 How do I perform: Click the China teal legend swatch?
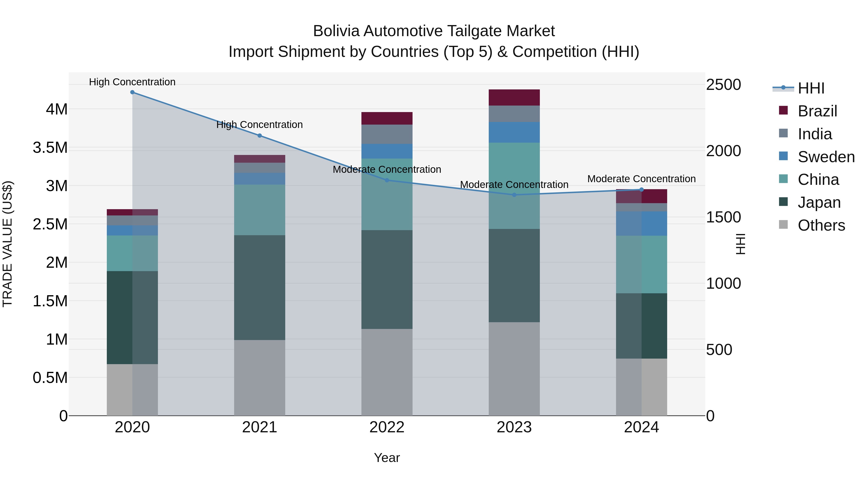tap(783, 179)
